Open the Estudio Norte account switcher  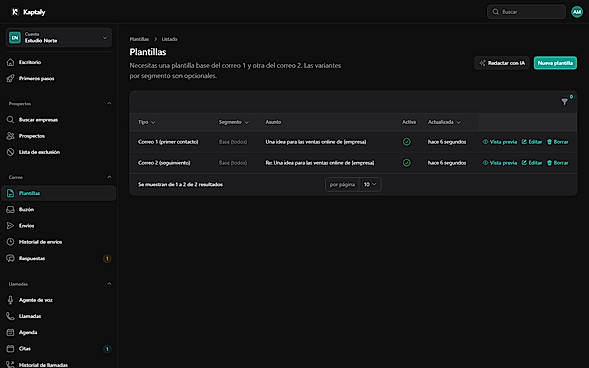[59, 38]
